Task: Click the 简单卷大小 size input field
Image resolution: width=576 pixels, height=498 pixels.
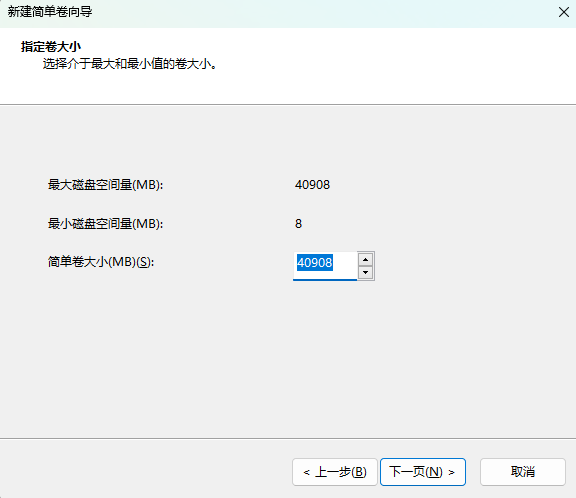Action: click(325, 266)
